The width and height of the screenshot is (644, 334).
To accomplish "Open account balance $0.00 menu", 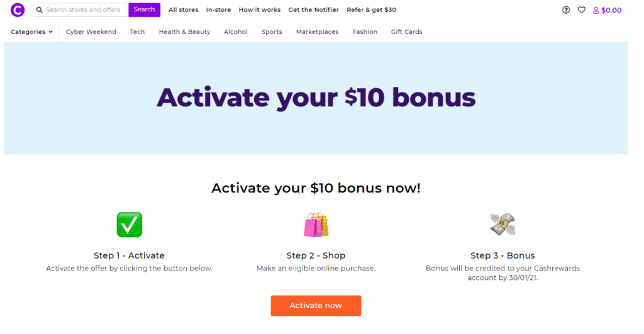I will coord(608,10).
